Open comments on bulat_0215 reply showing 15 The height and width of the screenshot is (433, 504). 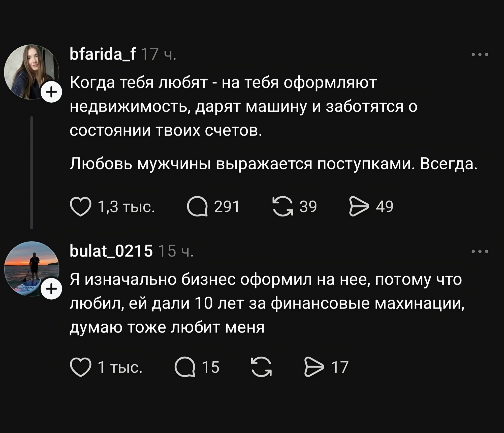(x=185, y=367)
